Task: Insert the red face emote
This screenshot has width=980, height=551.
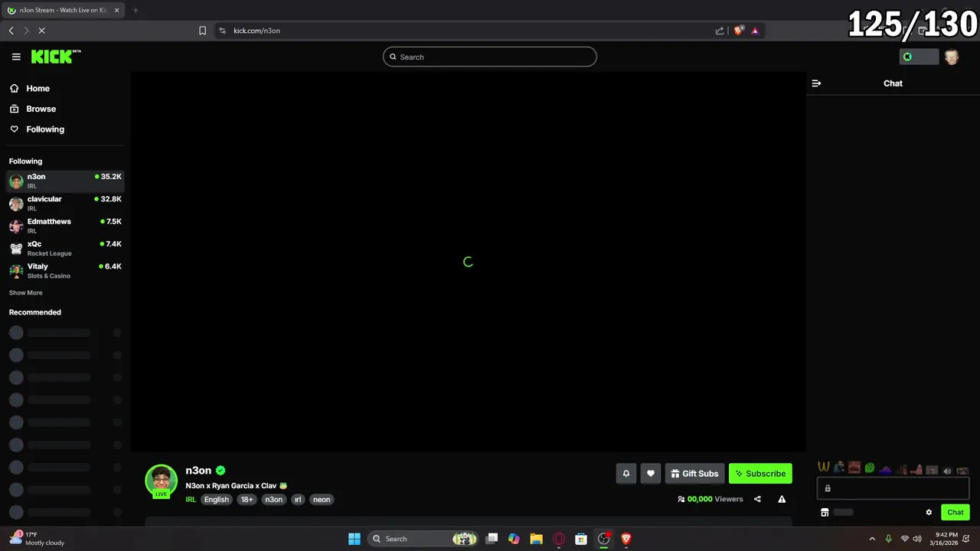Action: point(854,468)
